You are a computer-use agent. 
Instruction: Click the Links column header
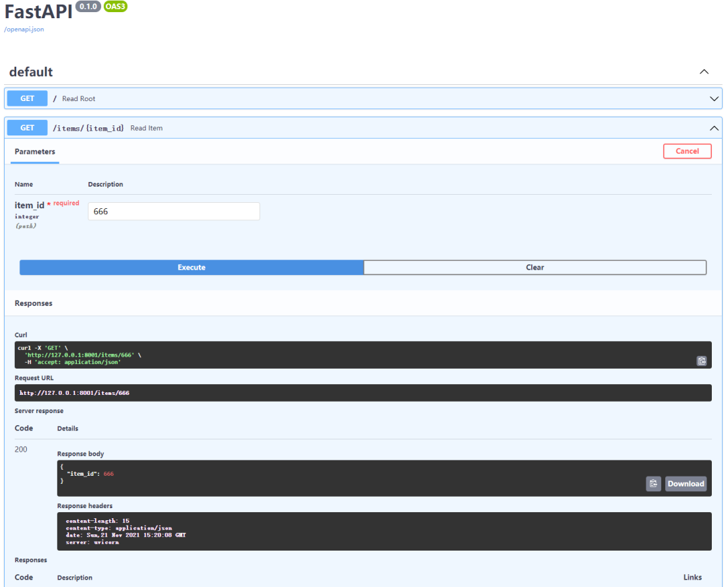[692, 578]
